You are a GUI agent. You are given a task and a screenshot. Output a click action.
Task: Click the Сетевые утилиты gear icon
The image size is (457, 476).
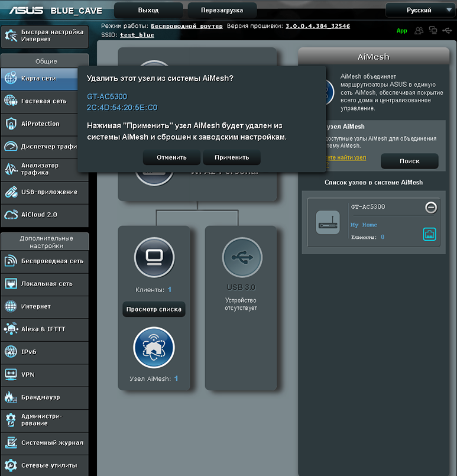[x=11, y=465]
